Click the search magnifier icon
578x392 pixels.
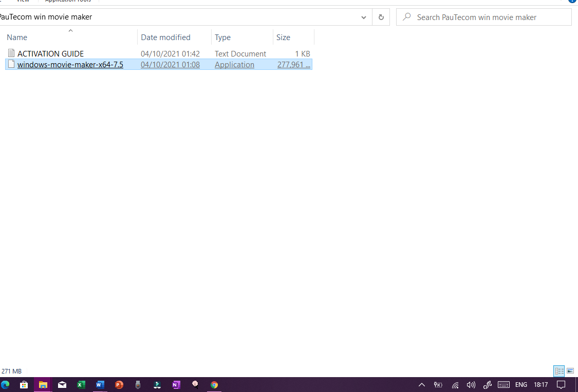(x=406, y=17)
